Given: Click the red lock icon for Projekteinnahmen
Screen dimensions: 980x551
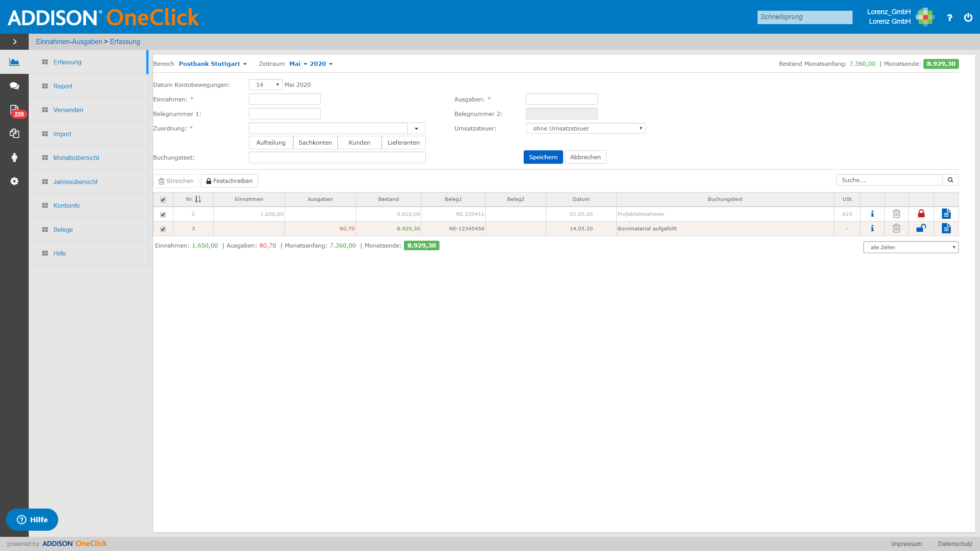Looking at the screenshot, I should (921, 214).
